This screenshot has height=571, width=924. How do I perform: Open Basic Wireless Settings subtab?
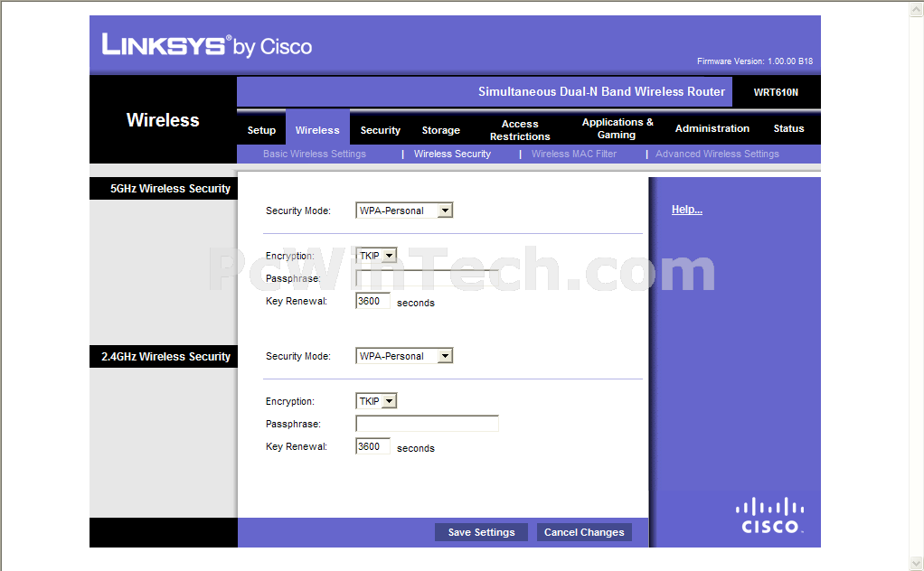tap(314, 154)
